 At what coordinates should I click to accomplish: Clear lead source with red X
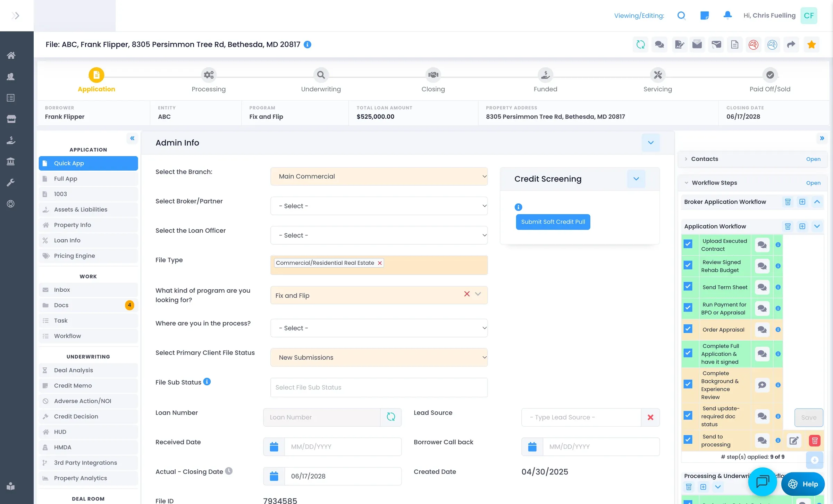650,417
